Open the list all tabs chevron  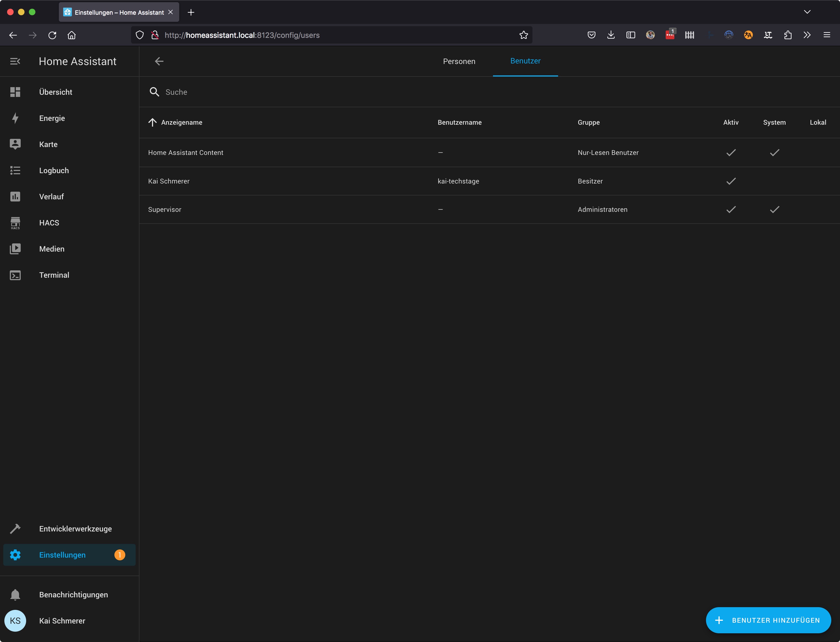(x=807, y=12)
